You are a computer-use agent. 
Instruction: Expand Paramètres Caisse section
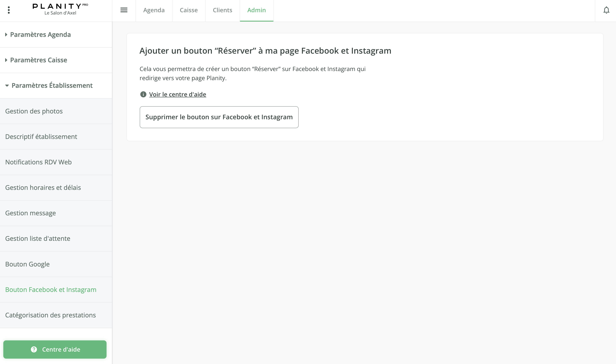pyautogui.click(x=39, y=60)
